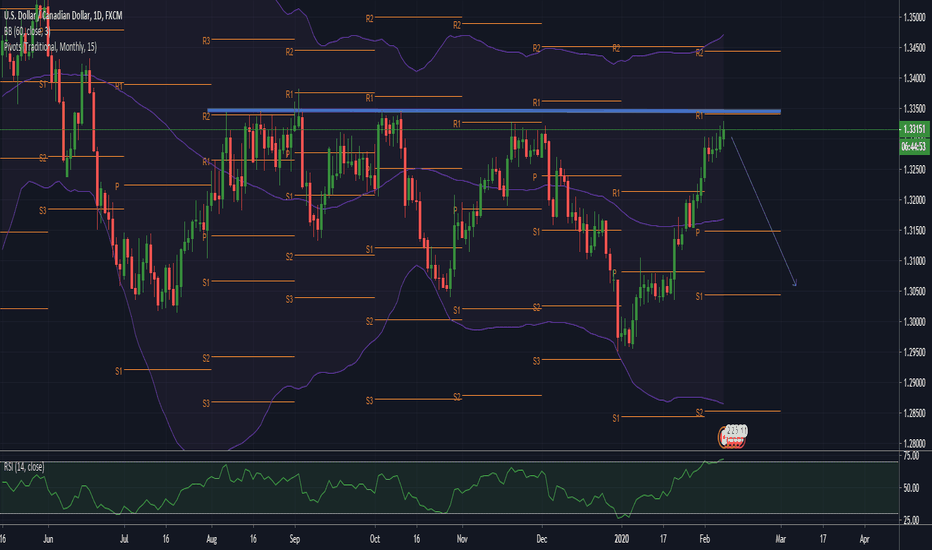Click the arrowhead of the forecast arrow
Viewport: 932px width, 550px height.
coord(795,284)
